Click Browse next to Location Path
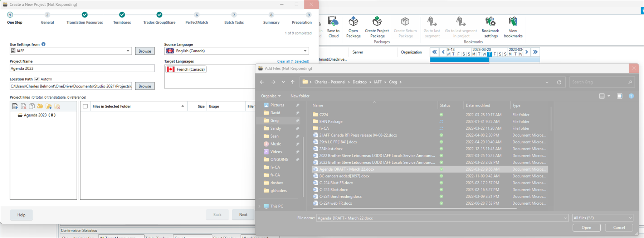Screen dimensions: 644x238 [x=145, y=86]
